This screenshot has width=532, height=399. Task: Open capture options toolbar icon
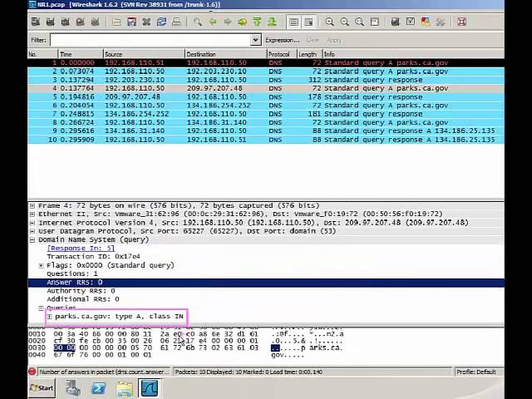(50, 22)
